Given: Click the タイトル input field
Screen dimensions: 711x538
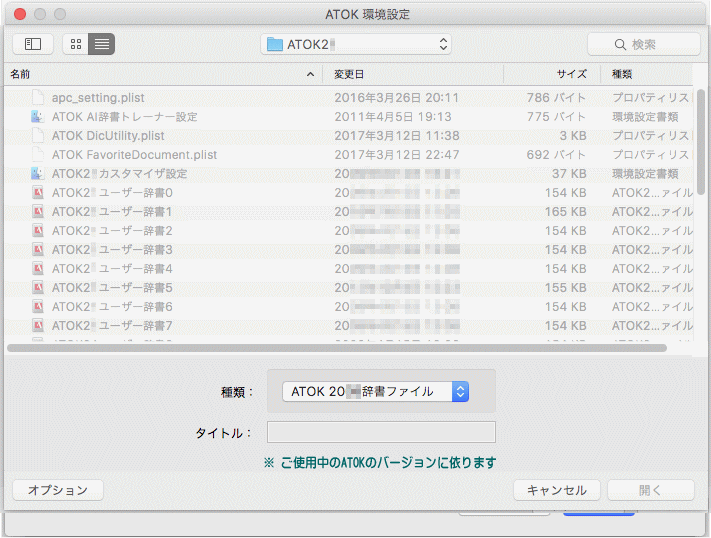Looking at the screenshot, I should 381,432.
